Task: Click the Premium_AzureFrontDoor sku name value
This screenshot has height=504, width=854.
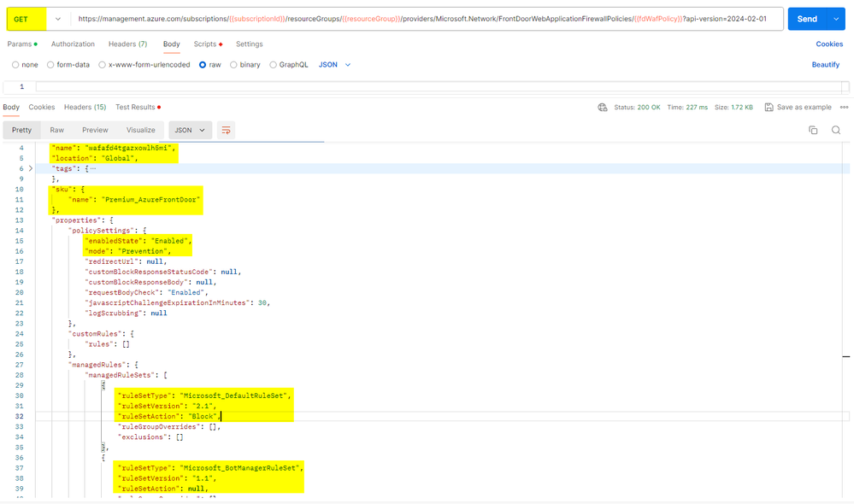Action: pyautogui.click(x=150, y=200)
